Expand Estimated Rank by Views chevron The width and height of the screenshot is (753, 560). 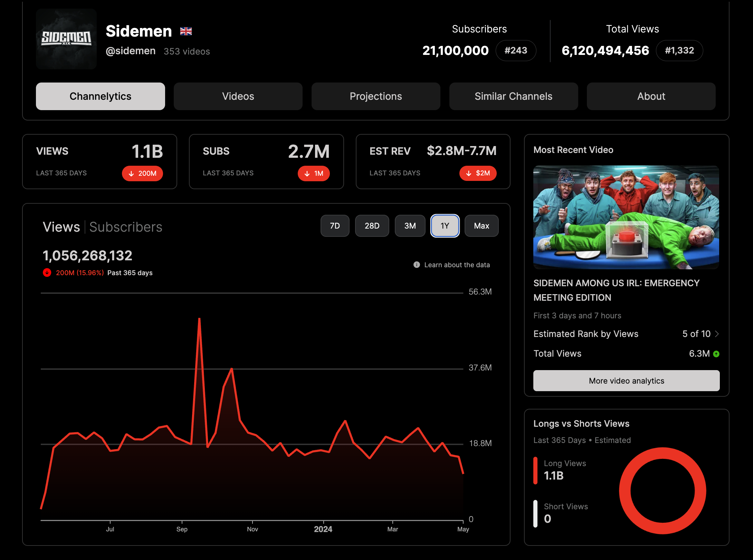click(x=717, y=334)
